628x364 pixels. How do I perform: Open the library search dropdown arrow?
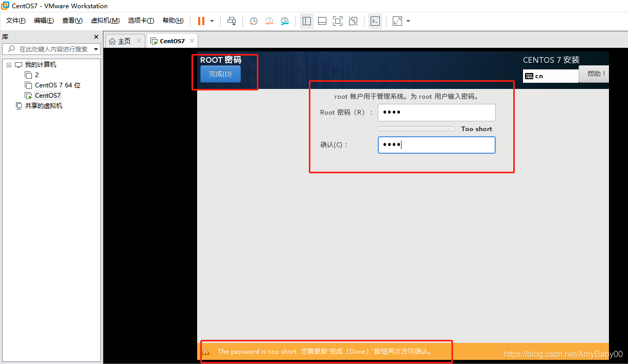coord(96,49)
